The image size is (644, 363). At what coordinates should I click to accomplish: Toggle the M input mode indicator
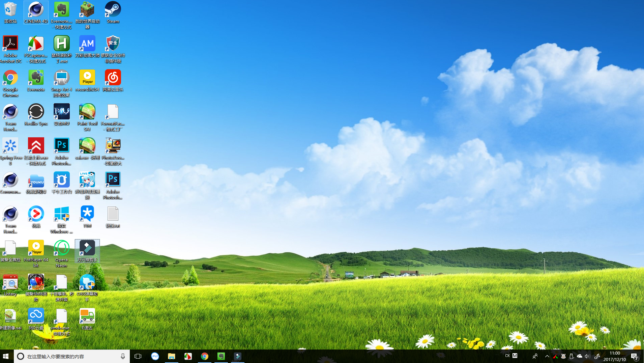tap(515, 356)
